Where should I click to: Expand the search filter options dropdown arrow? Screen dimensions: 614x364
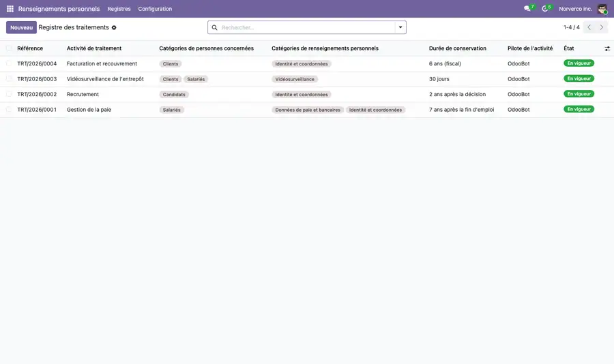click(x=400, y=27)
